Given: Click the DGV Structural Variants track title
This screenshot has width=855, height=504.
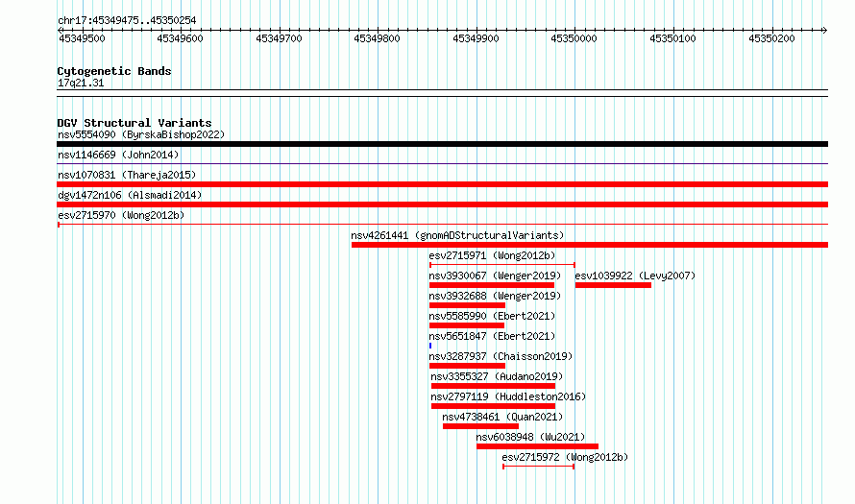Looking at the screenshot, I should click(x=134, y=123).
